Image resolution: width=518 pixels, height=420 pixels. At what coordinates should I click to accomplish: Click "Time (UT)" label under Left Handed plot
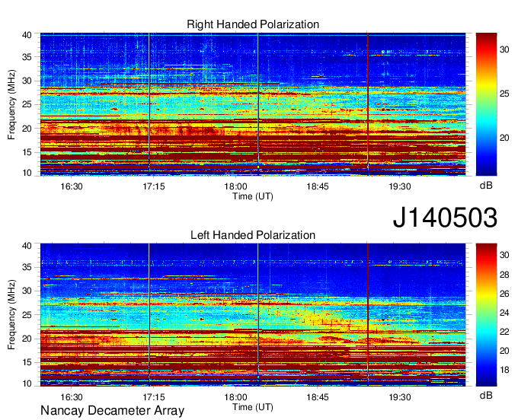[253, 407]
